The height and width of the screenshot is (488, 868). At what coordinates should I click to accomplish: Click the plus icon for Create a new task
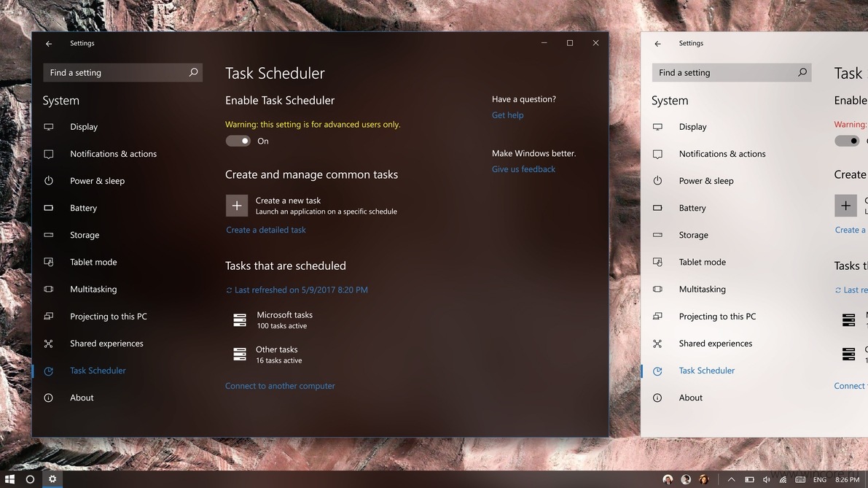(237, 206)
